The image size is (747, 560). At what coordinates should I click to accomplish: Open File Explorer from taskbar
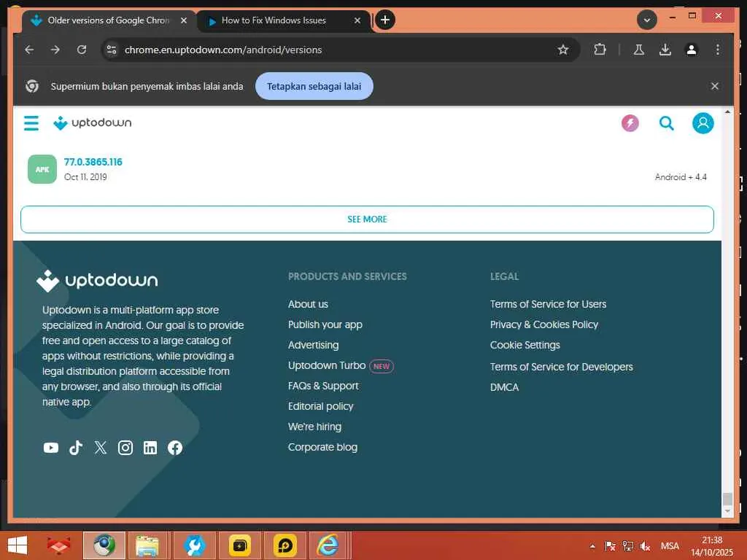[147, 545]
